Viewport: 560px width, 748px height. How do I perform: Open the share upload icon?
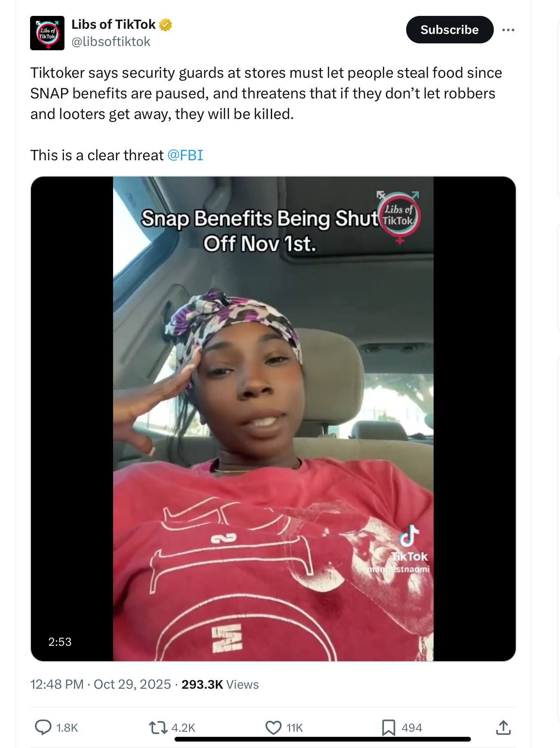503,727
